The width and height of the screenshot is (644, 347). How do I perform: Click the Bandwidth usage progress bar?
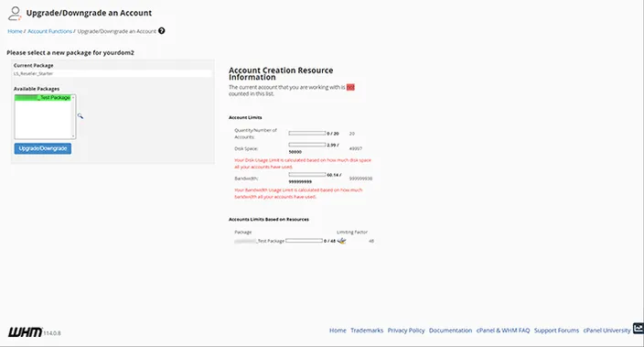(307, 175)
